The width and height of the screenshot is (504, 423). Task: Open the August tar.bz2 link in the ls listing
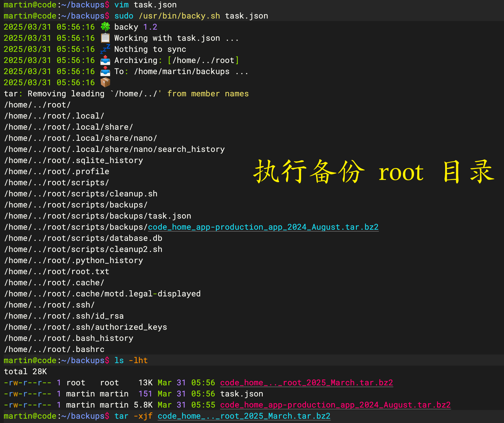click(335, 405)
